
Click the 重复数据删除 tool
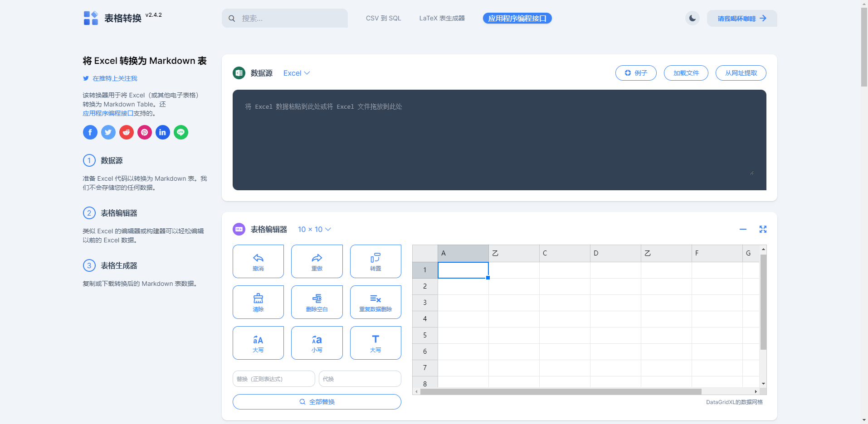pyautogui.click(x=375, y=302)
